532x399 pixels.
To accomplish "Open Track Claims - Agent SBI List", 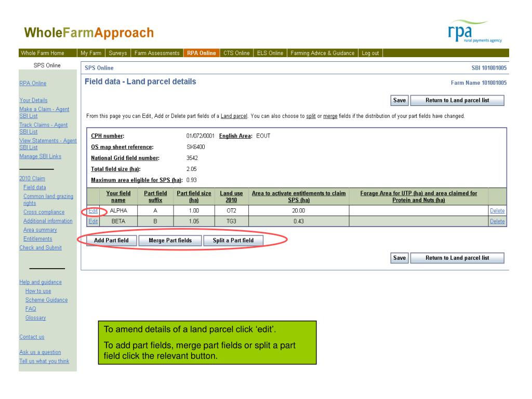I will point(44,128).
